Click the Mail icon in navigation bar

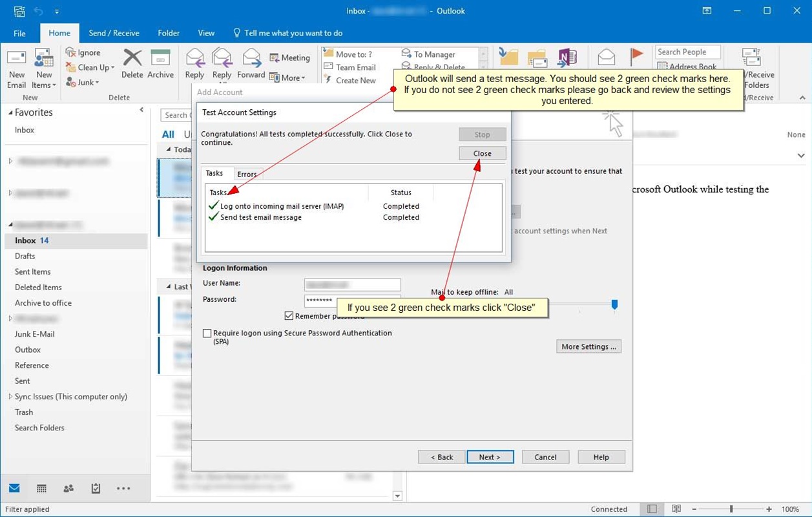click(14, 489)
